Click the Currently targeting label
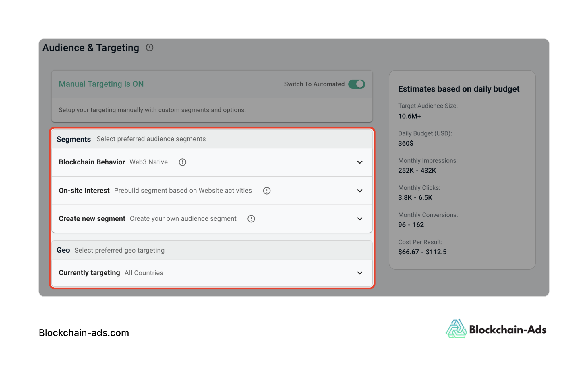This screenshot has width=588, height=370. pos(89,273)
